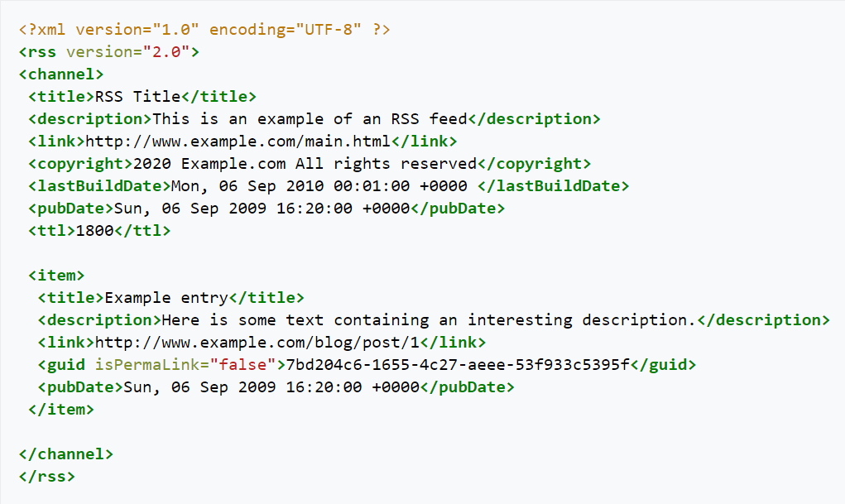Click the isPermaLink attribute name
Viewport: 845px width, 504px height.
(x=147, y=365)
